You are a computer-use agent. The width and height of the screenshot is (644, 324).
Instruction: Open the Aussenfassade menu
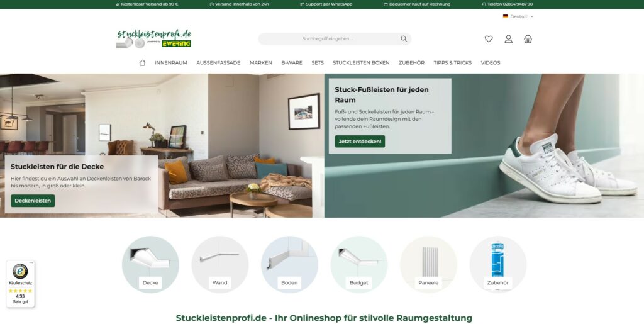click(x=218, y=63)
